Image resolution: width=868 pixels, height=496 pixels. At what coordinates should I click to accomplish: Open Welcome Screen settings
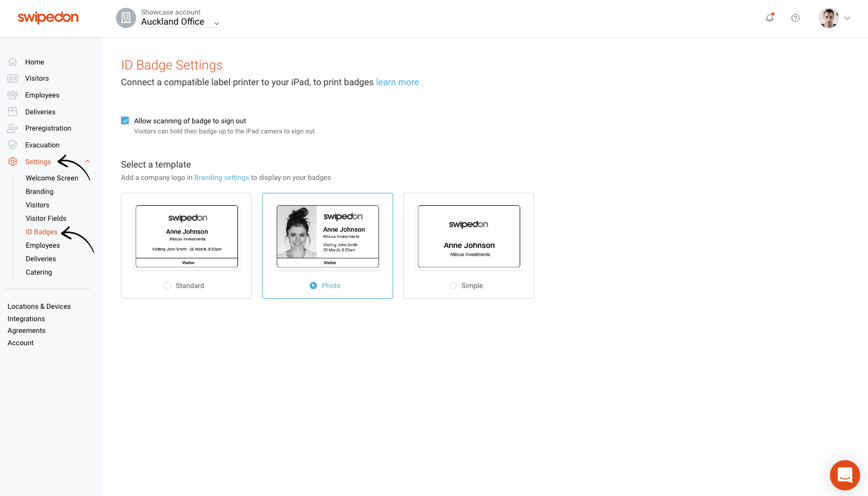(x=52, y=178)
